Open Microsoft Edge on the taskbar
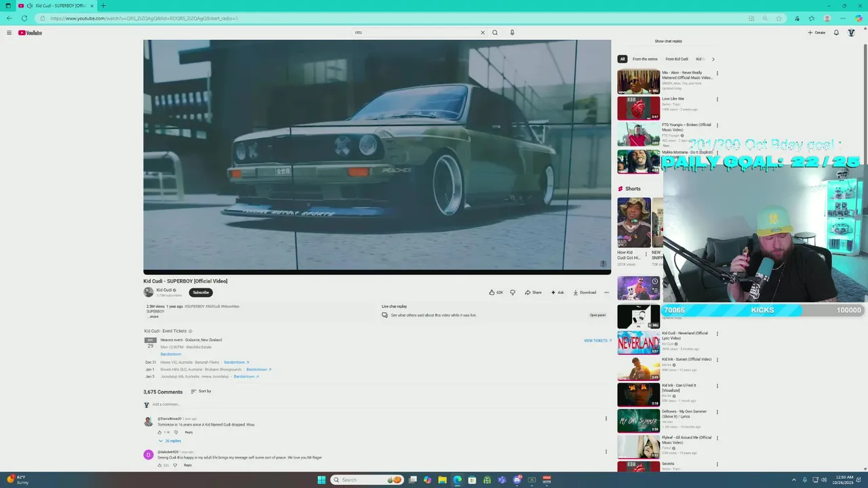 (457, 480)
